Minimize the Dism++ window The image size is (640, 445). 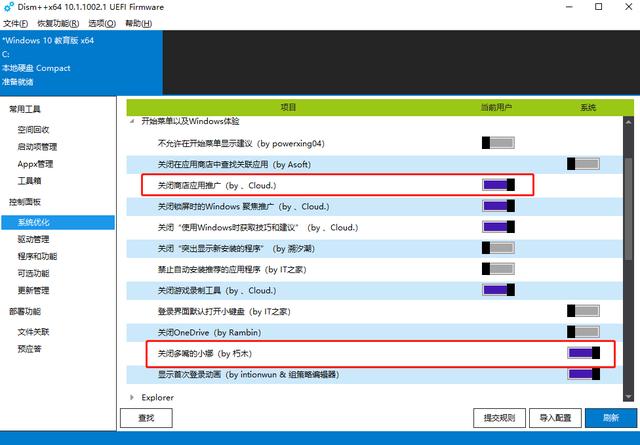(x=569, y=7)
